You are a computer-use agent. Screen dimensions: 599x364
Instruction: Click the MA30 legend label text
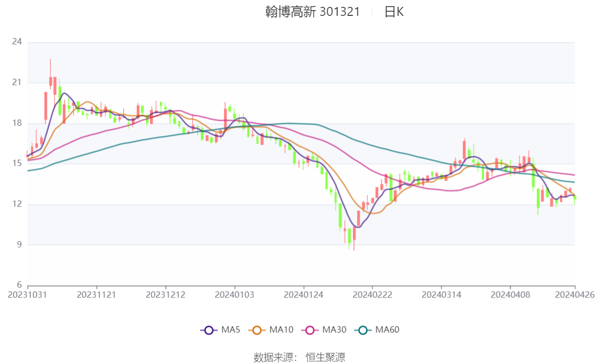[x=334, y=330]
